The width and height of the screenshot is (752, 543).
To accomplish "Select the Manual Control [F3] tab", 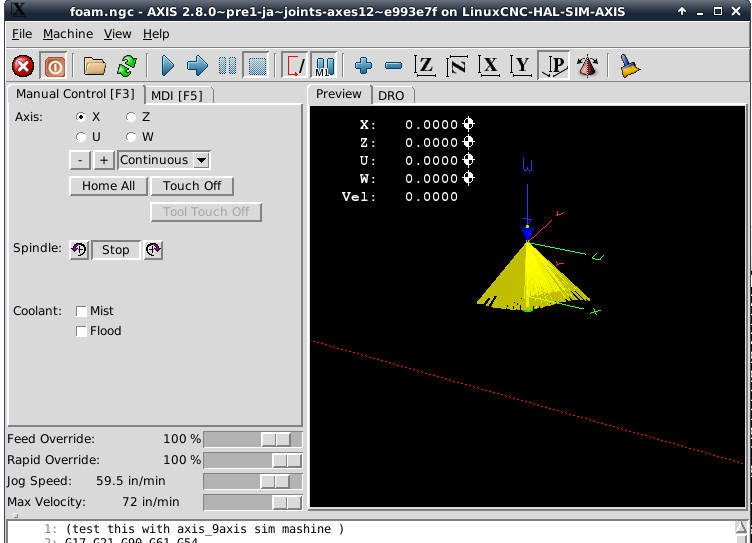I will point(76,94).
